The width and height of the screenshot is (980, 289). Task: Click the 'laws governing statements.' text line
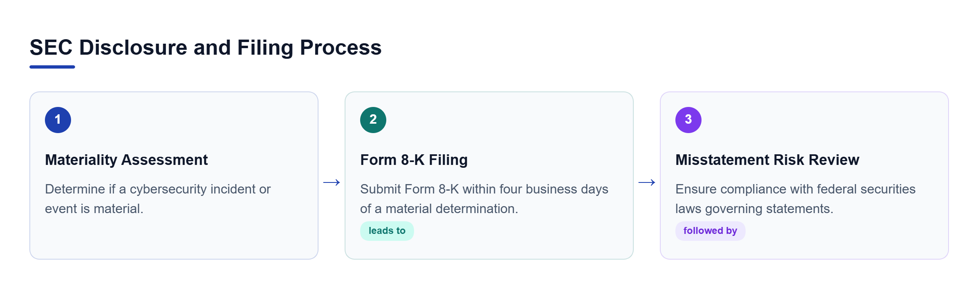point(754,209)
